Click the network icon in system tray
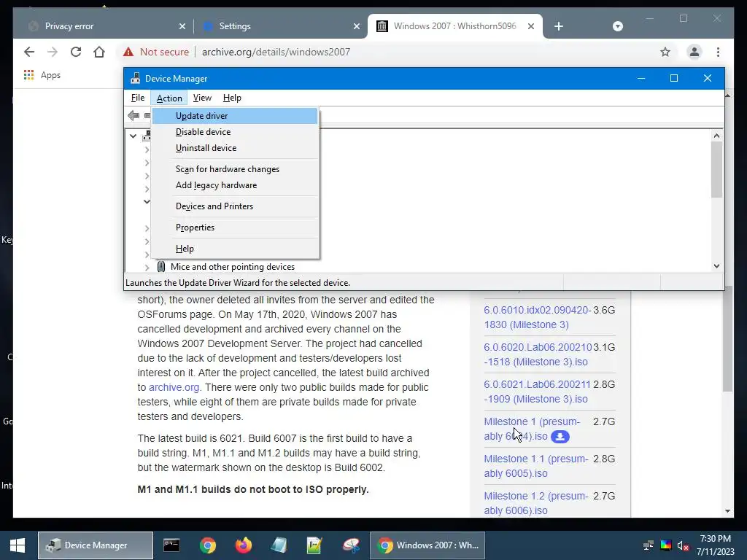The image size is (747, 560). tap(648, 545)
